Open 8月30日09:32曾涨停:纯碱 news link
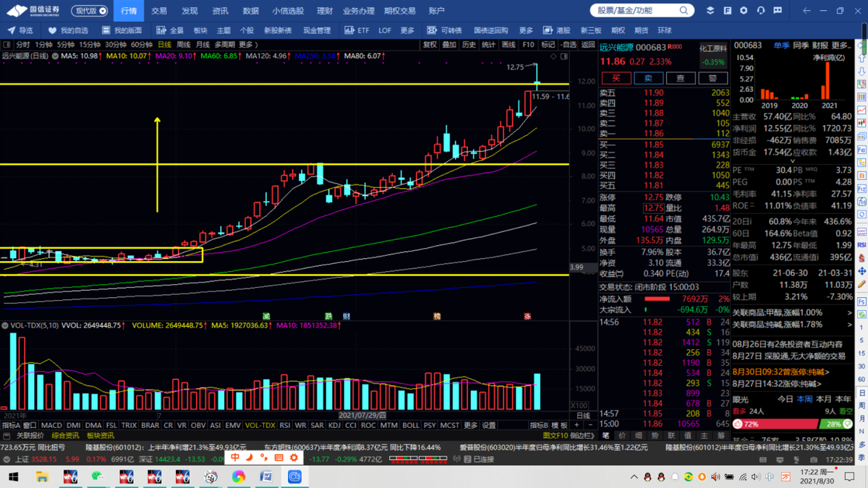This screenshot has height=488, width=868. [x=780, y=372]
